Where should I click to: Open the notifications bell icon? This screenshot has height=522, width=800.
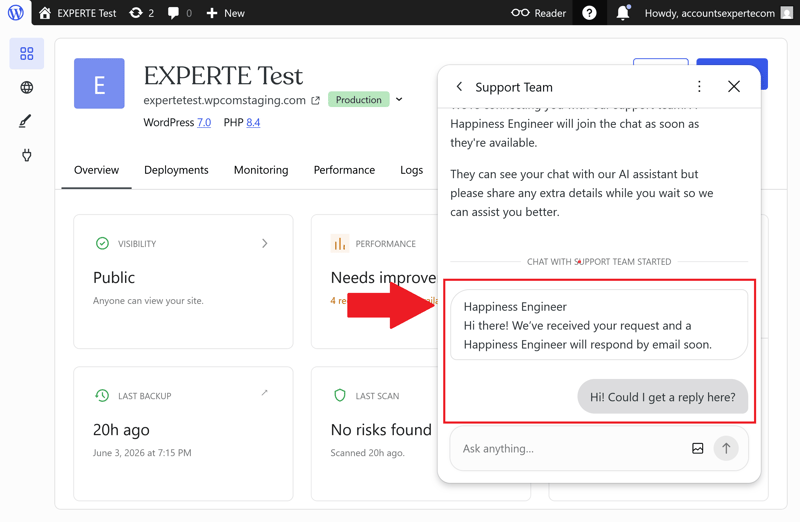(623, 12)
